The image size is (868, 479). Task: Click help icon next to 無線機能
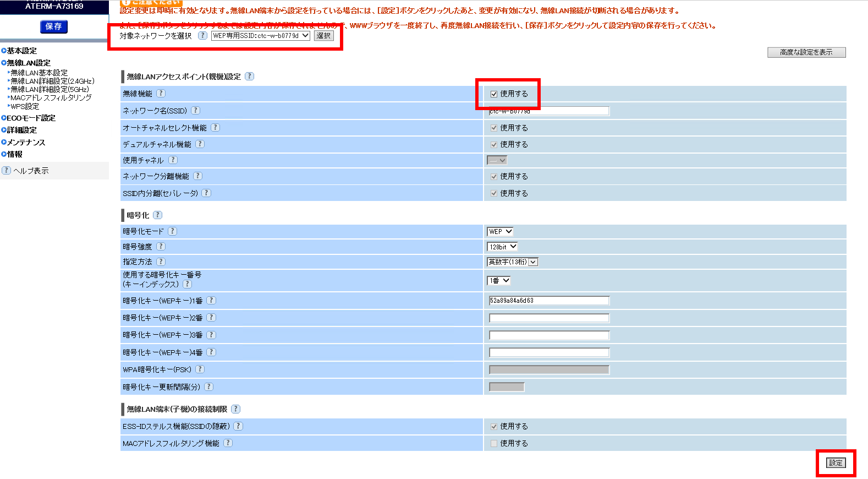pos(161,94)
